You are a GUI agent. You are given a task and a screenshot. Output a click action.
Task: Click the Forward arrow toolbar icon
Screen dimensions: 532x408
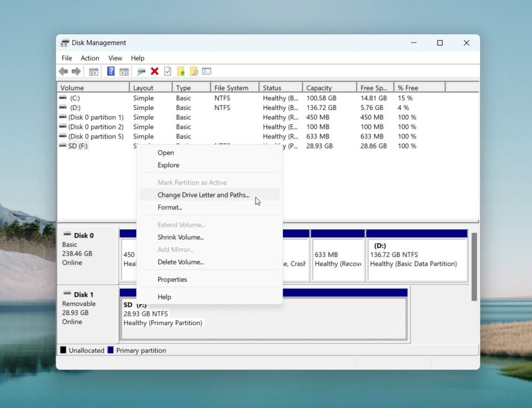tap(76, 72)
